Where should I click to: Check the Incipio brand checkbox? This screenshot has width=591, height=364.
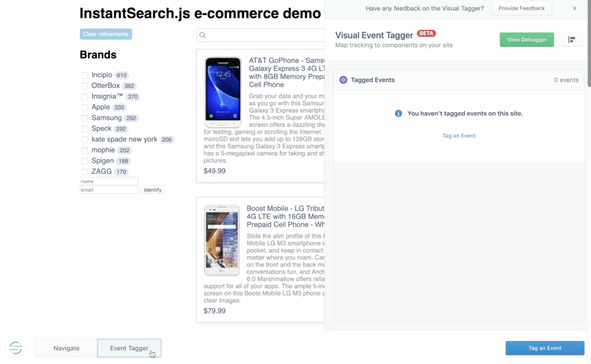(85, 75)
